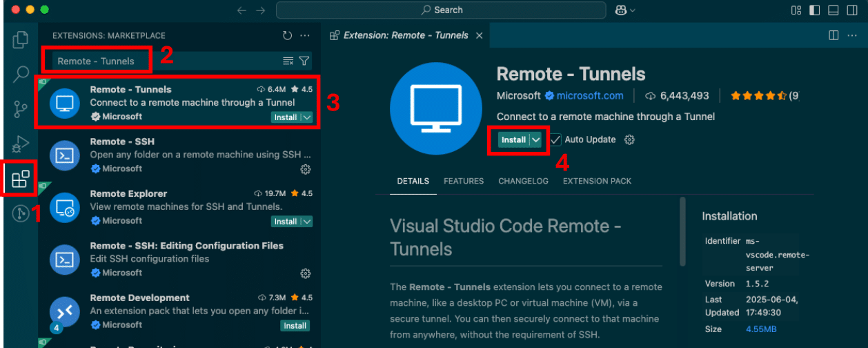Image resolution: width=868 pixels, height=348 pixels.
Task: Open Extensions Marketplace more actions menu
Action: (x=305, y=36)
